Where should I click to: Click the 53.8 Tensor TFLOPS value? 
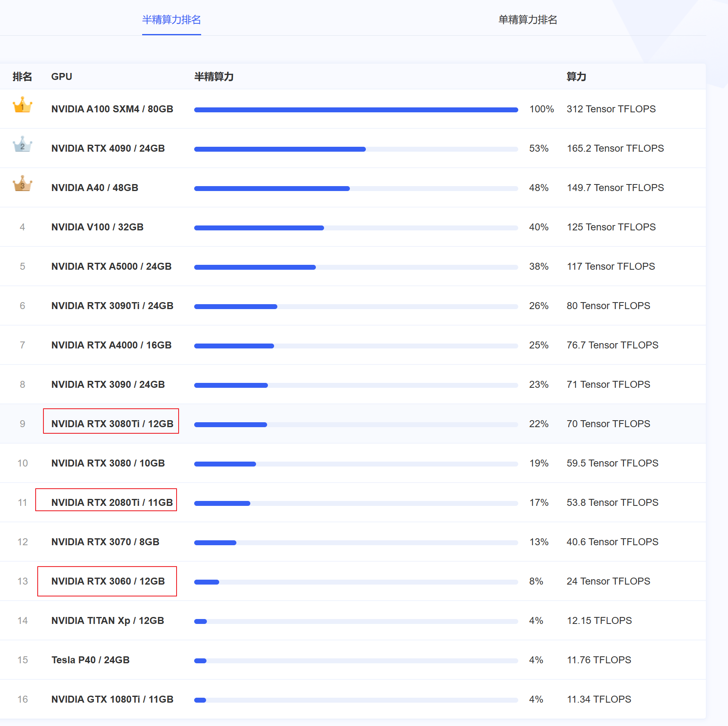click(x=612, y=503)
